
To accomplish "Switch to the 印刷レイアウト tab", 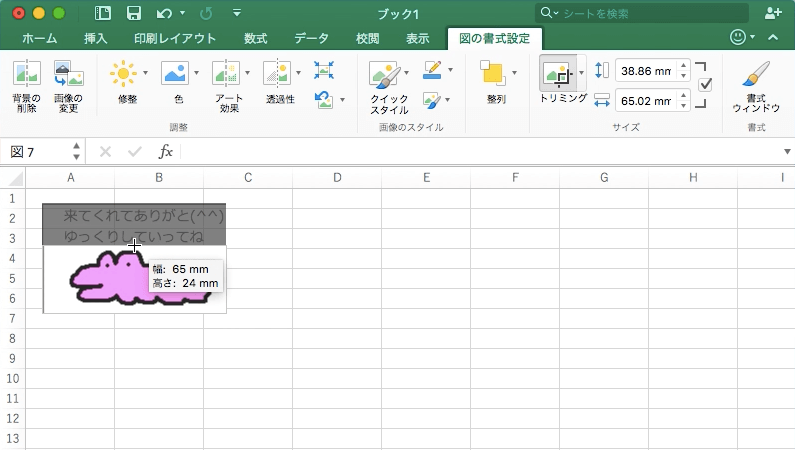I will (175, 39).
